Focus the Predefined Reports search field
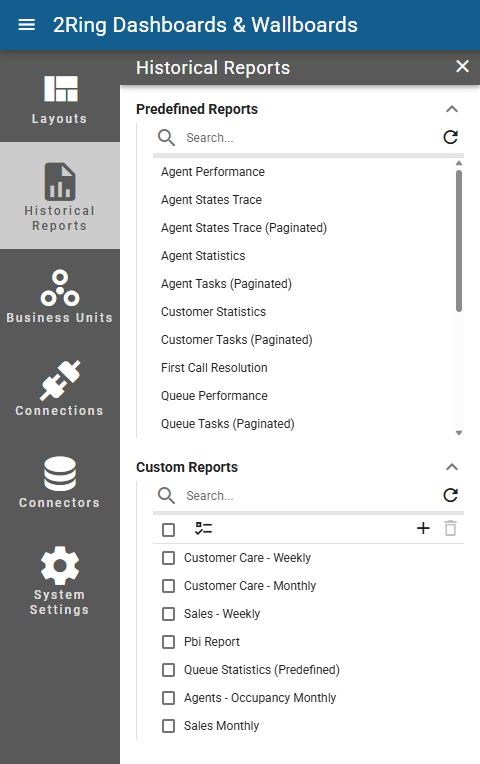Screen dimensions: 480x764 click(x=309, y=138)
